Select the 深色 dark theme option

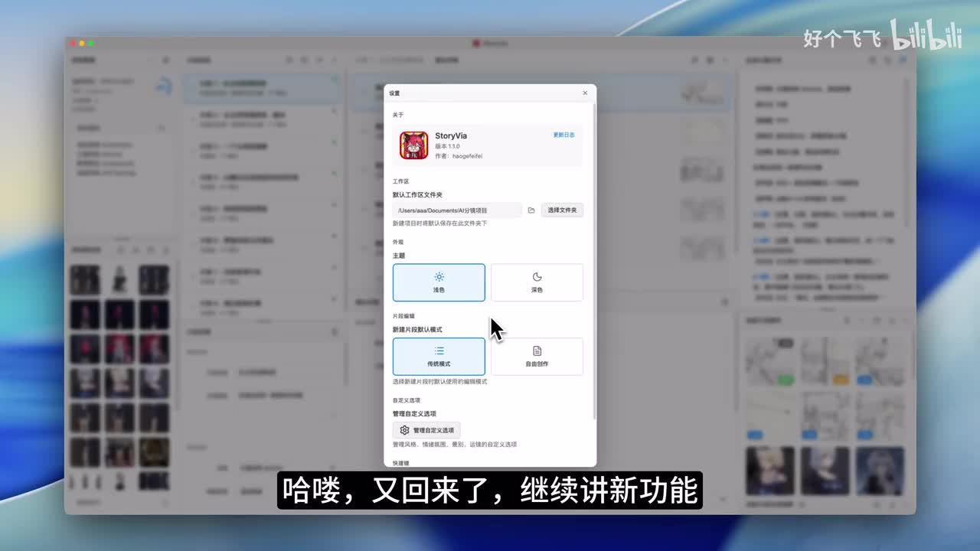pos(537,282)
